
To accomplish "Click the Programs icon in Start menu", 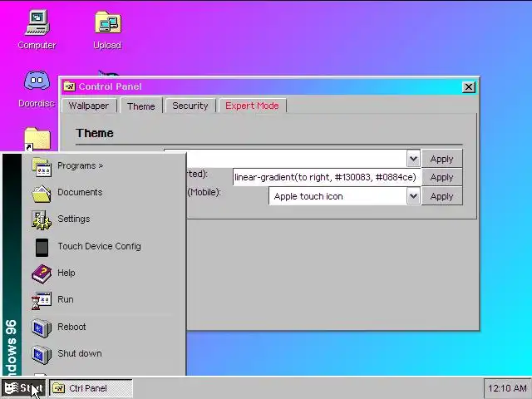I will [x=42, y=166].
